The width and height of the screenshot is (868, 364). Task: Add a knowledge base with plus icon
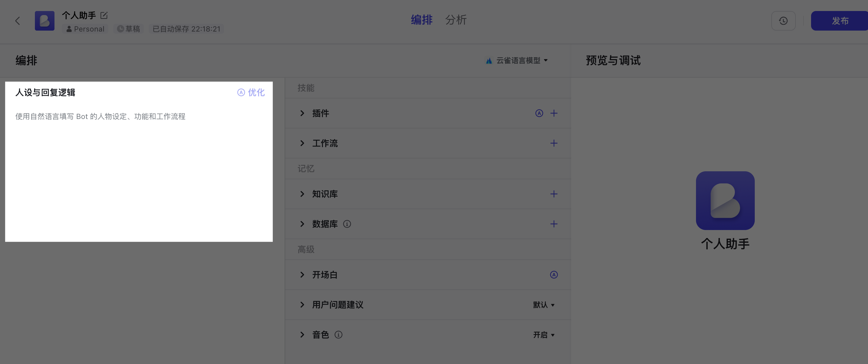click(554, 194)
